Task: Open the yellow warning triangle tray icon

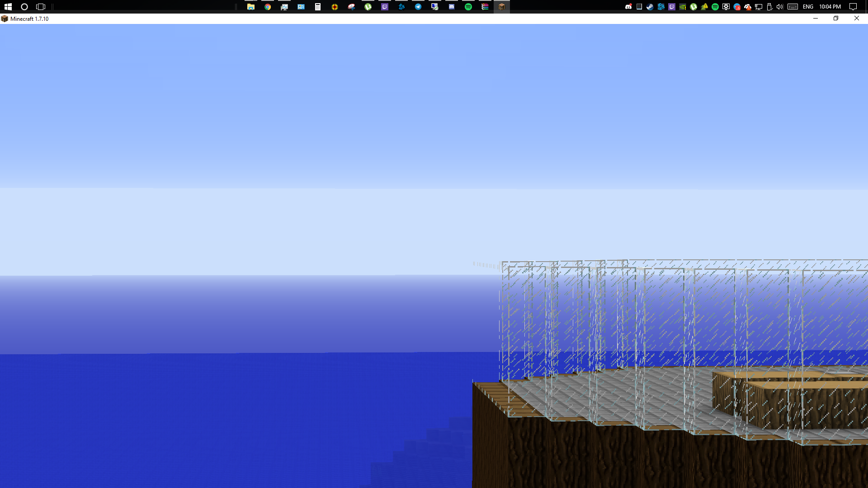Action: pyautogui.click(x=704, y=7)
